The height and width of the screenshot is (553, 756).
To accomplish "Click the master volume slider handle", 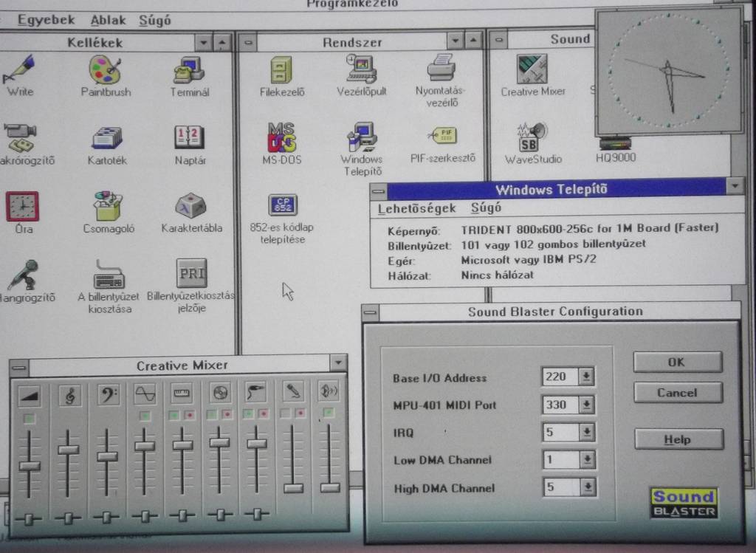I will 30,466.
